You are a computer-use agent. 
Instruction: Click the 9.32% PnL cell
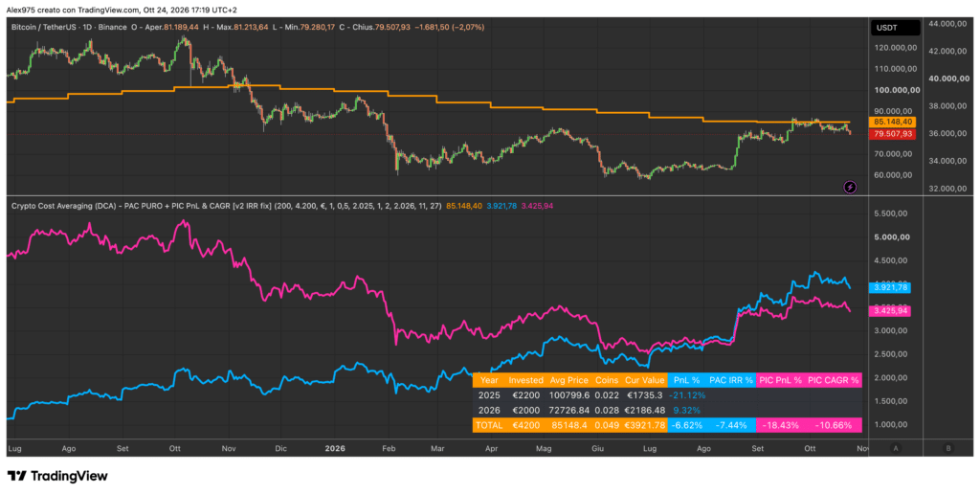(686, 410)
